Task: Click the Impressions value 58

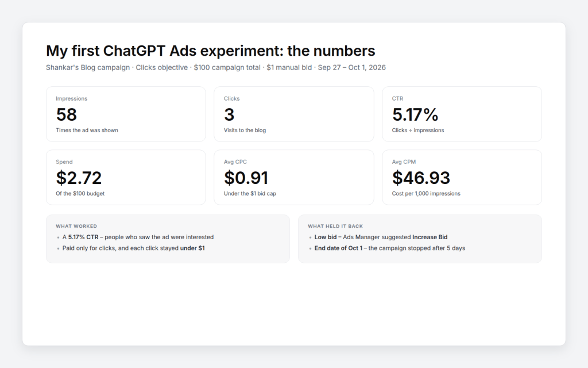Action: (67, 114)
